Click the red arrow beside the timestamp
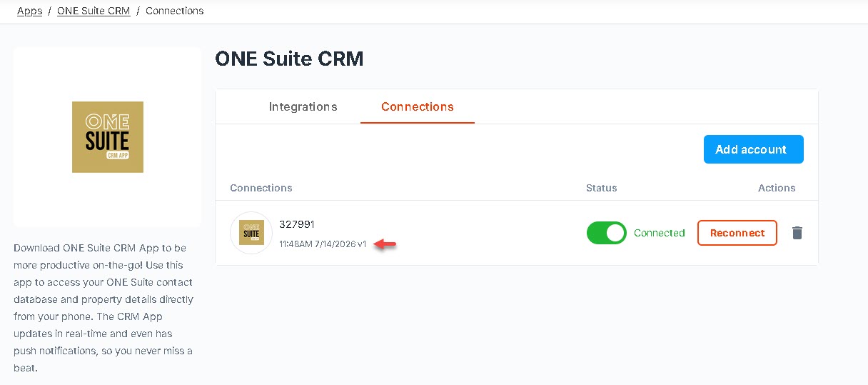Image resolution: width=868 pixels, height=385 pixels. 385,244
